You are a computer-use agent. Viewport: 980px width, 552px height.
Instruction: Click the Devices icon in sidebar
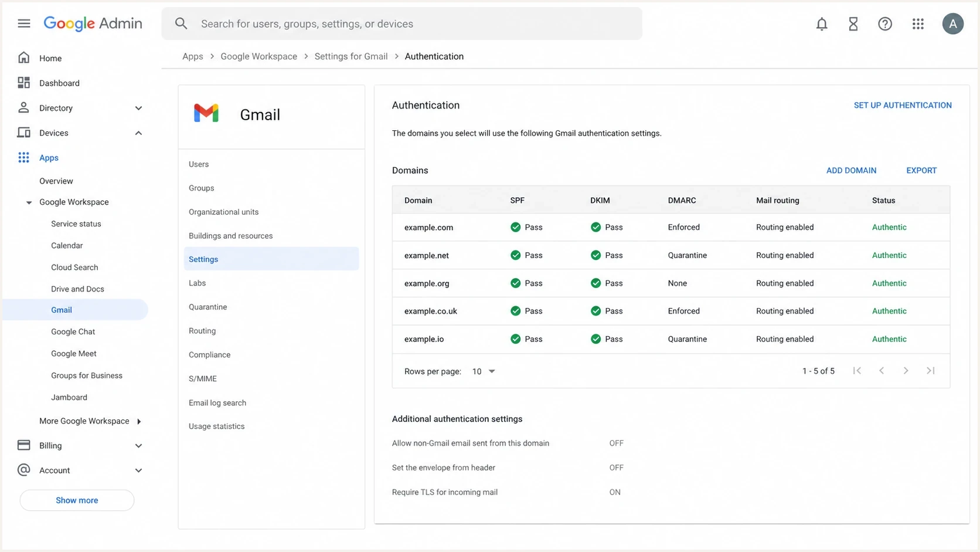click(x=24, y=133)
